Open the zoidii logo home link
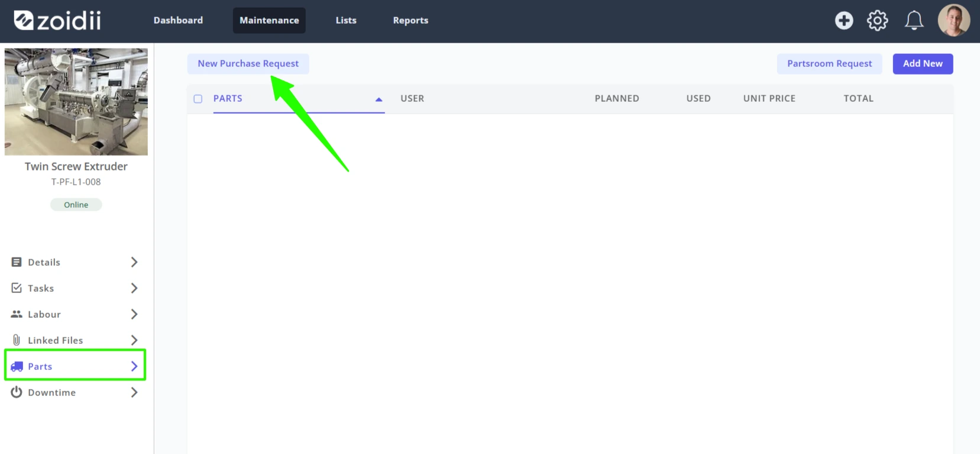The image size is (980, 454). point(57,20)
